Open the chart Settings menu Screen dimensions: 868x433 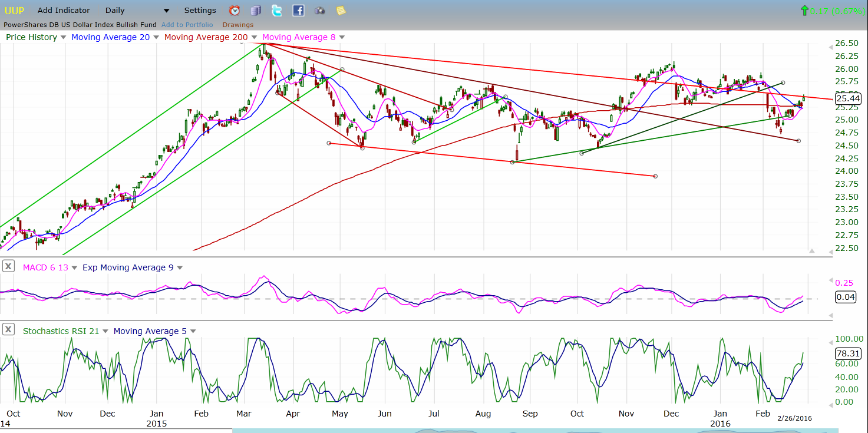click(200, 11)
